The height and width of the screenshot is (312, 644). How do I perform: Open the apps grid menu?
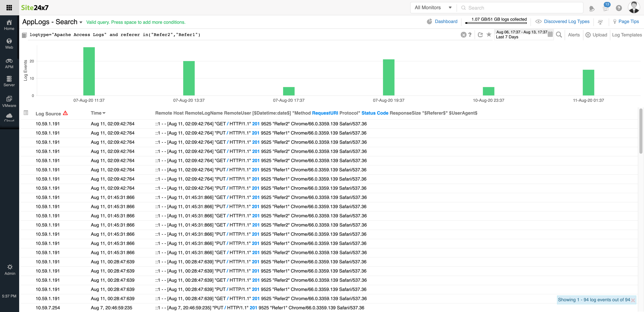pyautogui.click(x=9, y=7)
